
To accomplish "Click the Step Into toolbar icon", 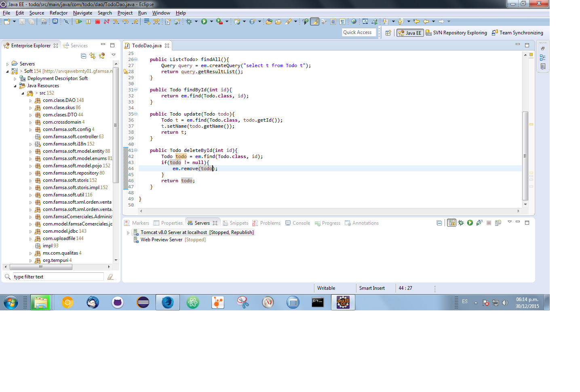I will pyautogui.click(x=116, y=21).
